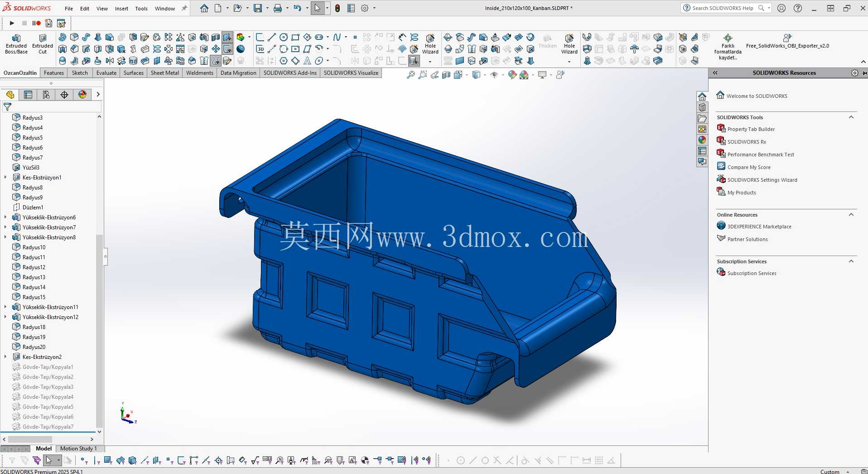Toggle the Select cursor tool

tap(318, 8)
